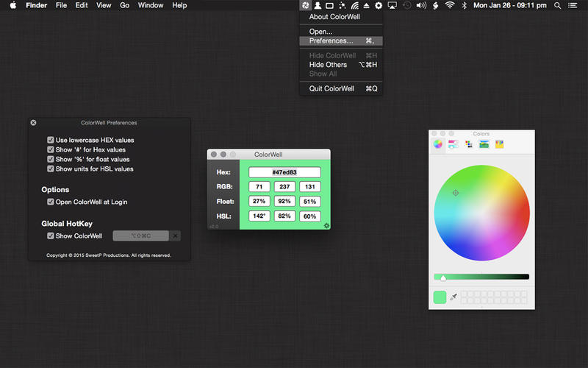Open Spotlight search in menu bar
Image resolution: width=588 pixels, height=368 pixels.
pyautogui.click(x=558, y=5)
